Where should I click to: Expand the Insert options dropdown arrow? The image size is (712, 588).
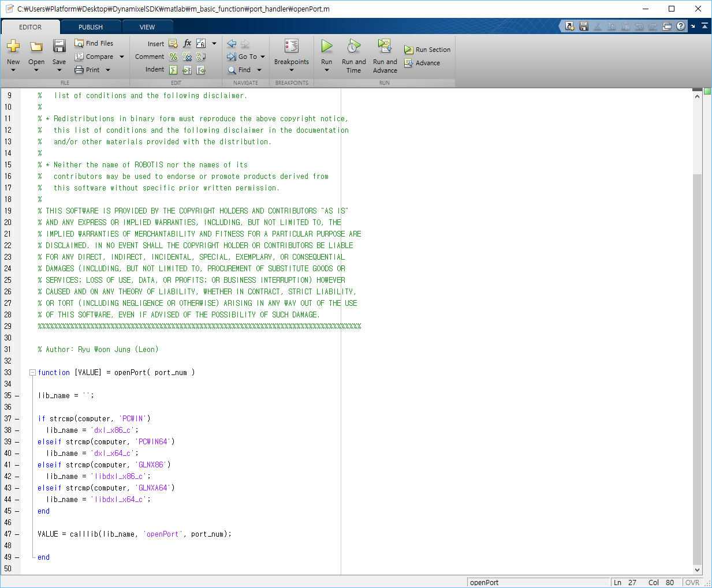point(214,43)
